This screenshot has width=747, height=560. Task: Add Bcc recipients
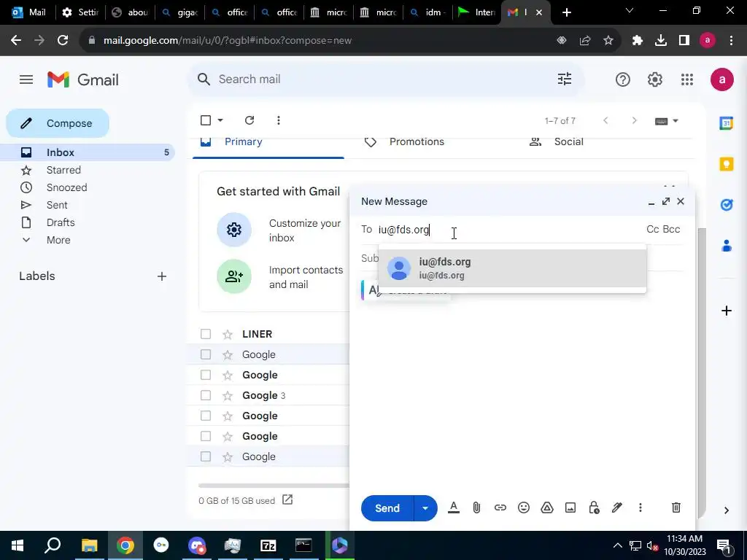click(x=671, y=229)
